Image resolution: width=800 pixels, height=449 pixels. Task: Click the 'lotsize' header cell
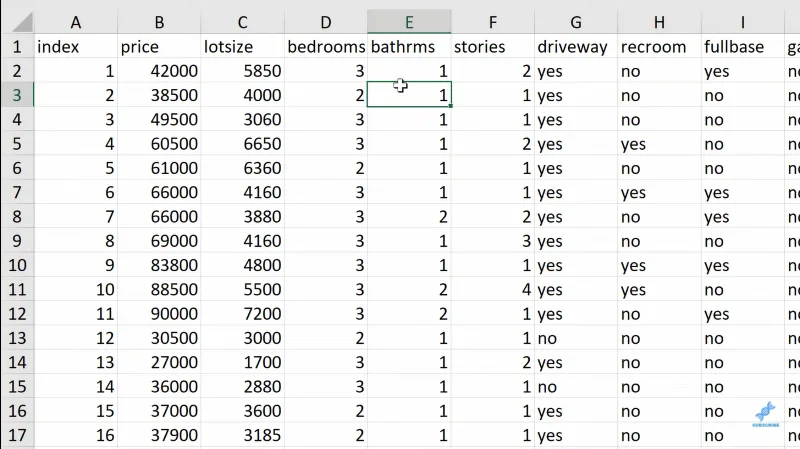pyautogui.click(x=242, y=46)
